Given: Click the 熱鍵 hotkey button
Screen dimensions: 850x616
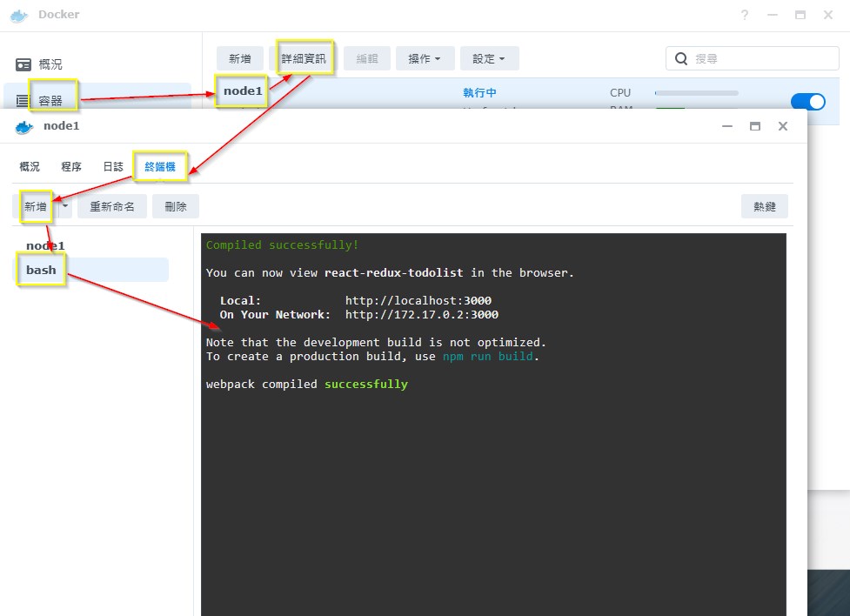Looking at the screenshot, I should point(765,207).
